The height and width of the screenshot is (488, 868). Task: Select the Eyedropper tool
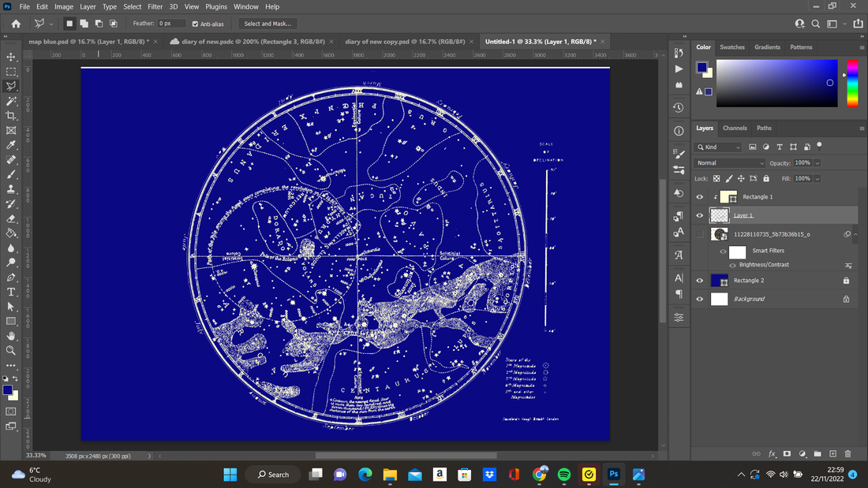click(x=11, y=145)
